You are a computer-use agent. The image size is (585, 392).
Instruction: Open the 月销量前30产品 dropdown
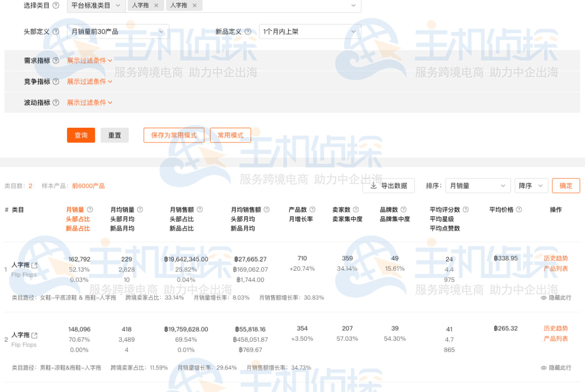click(117, 32)
